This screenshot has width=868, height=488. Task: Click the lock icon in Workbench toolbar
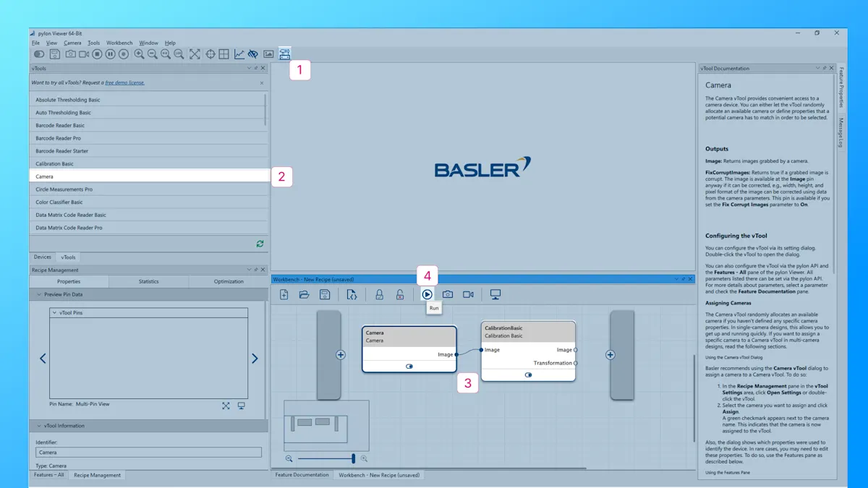click(x=379, y=294)
